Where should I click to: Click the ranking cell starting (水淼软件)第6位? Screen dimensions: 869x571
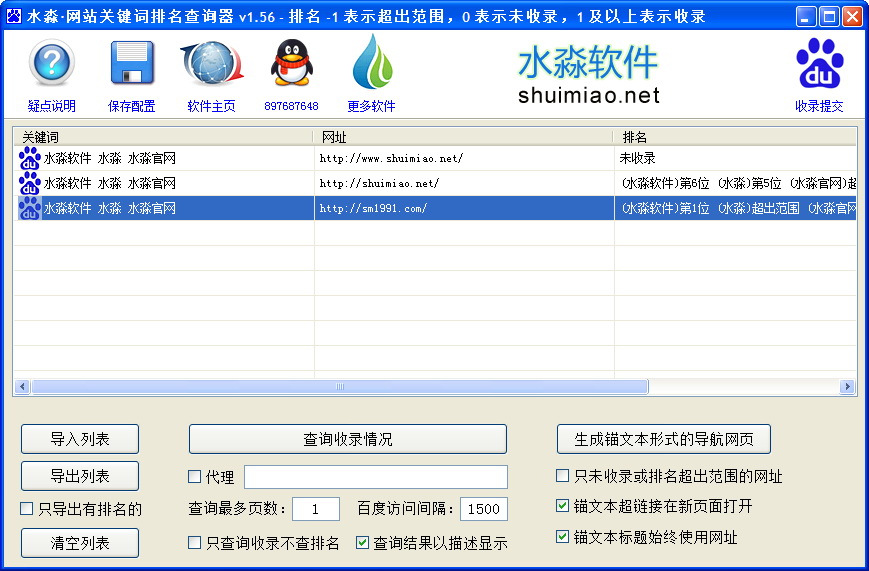(735, 183)
